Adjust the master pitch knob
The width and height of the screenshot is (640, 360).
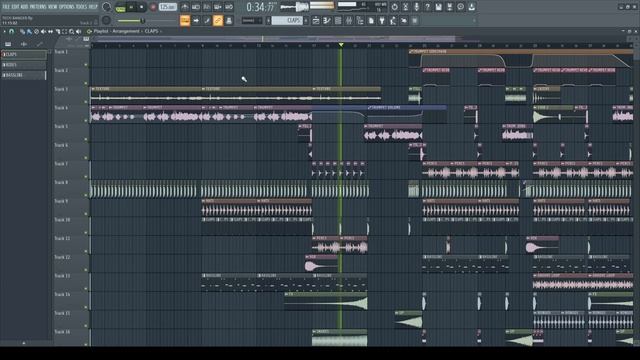(x=106, y=20)
